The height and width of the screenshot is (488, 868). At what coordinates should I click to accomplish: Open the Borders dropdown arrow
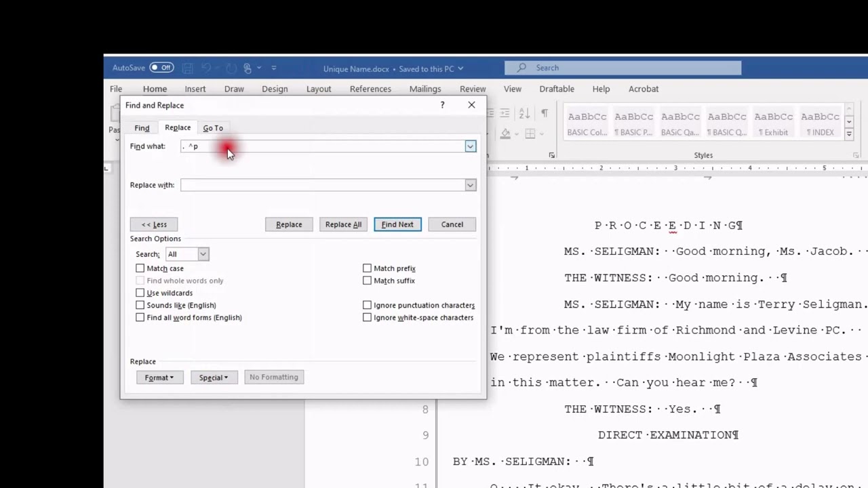pos(542,134)
